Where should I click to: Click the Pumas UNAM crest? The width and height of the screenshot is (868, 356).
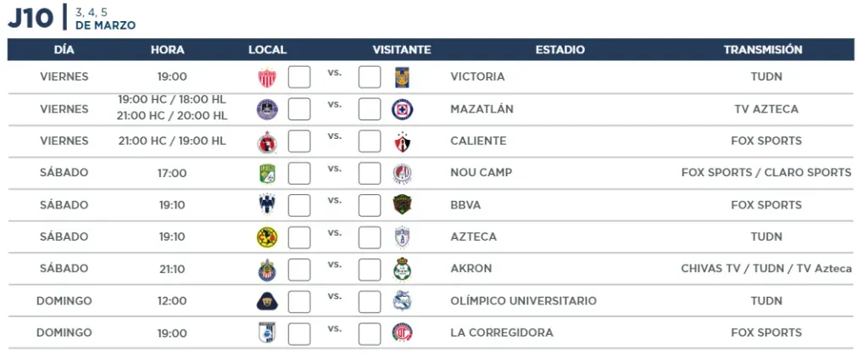[x=267, y=302]
